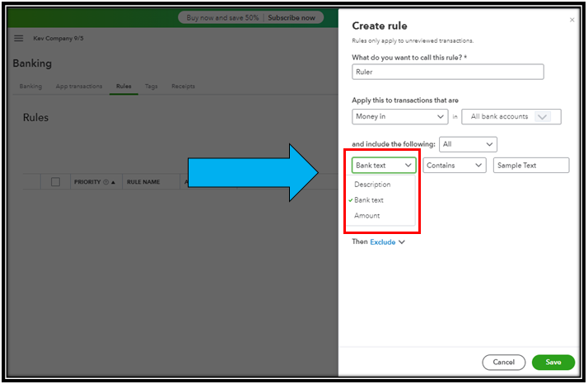Focus the rule name field containing Ruler
The image size is (588, 384).
point(448,72)
